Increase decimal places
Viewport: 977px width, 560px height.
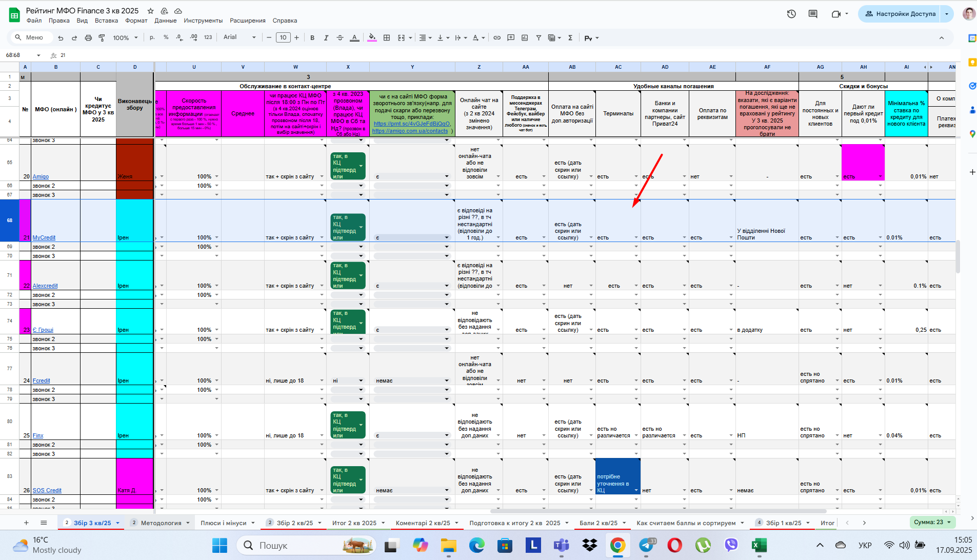point(193,37)
